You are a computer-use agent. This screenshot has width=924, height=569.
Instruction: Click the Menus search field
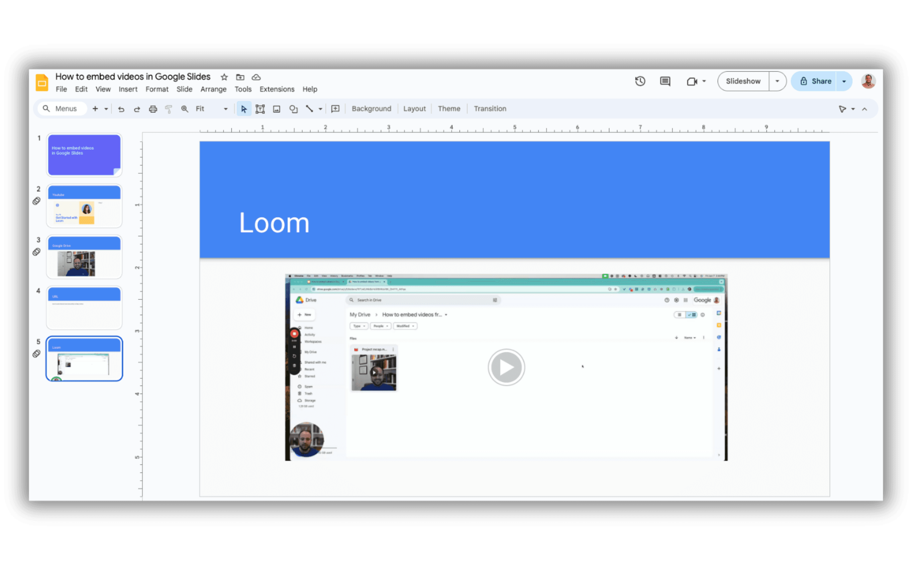point(62,109)
